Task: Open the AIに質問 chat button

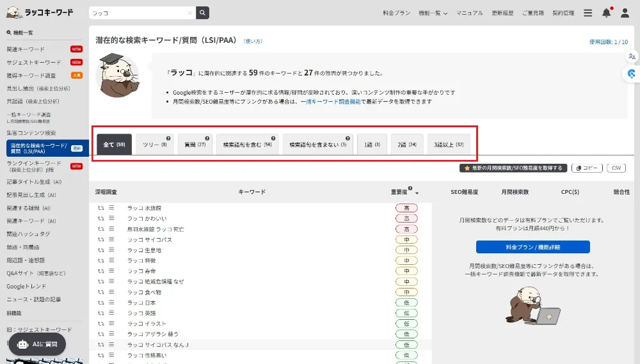Action: [x=37, y=344]
